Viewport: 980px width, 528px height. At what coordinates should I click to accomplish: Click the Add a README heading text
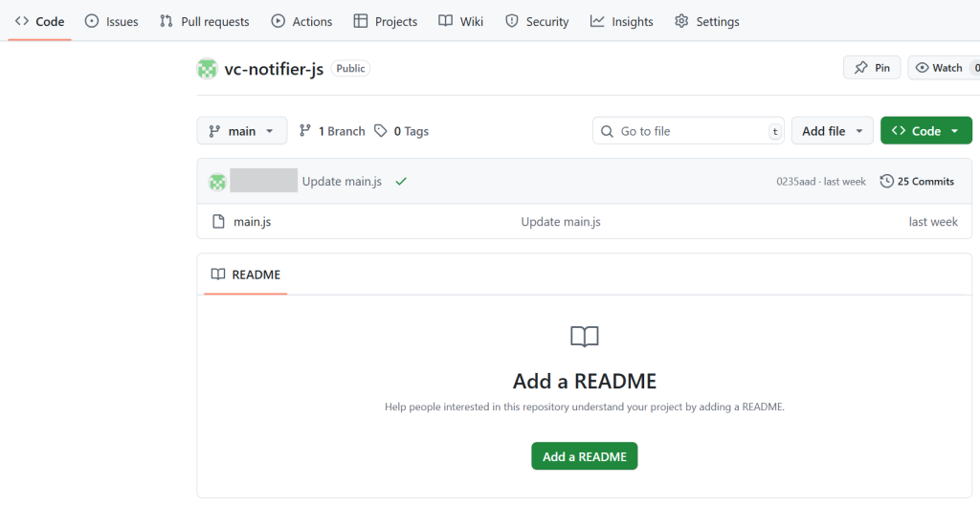[x=585, y=381]
